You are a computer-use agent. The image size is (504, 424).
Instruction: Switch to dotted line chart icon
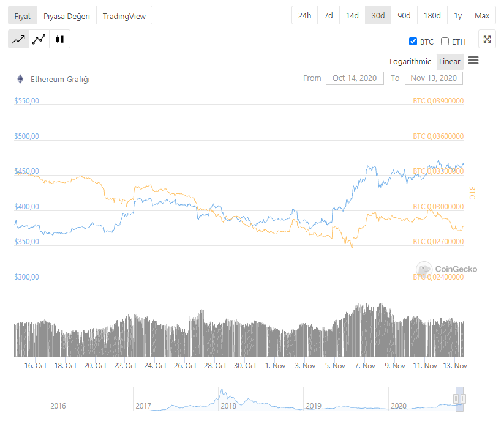click(x=39, y=39)
